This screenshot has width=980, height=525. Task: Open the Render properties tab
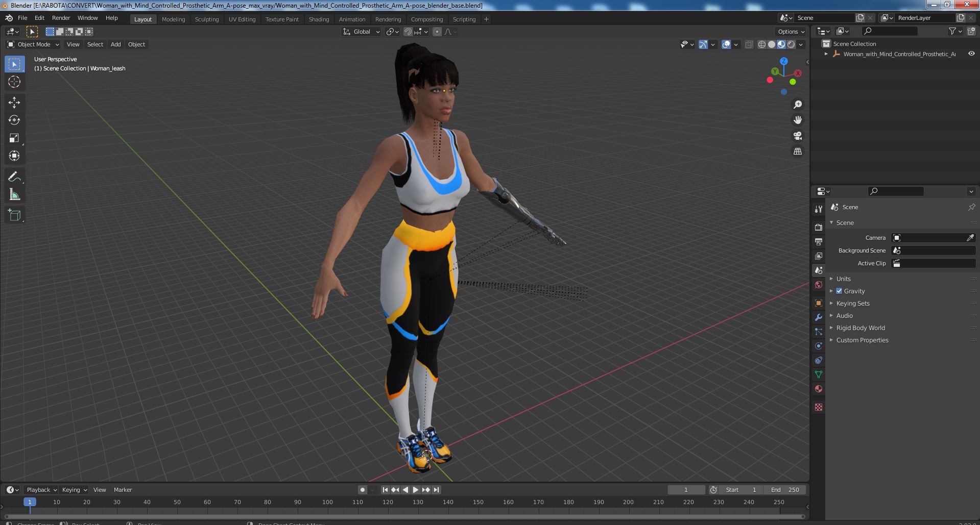coord(819,227)
